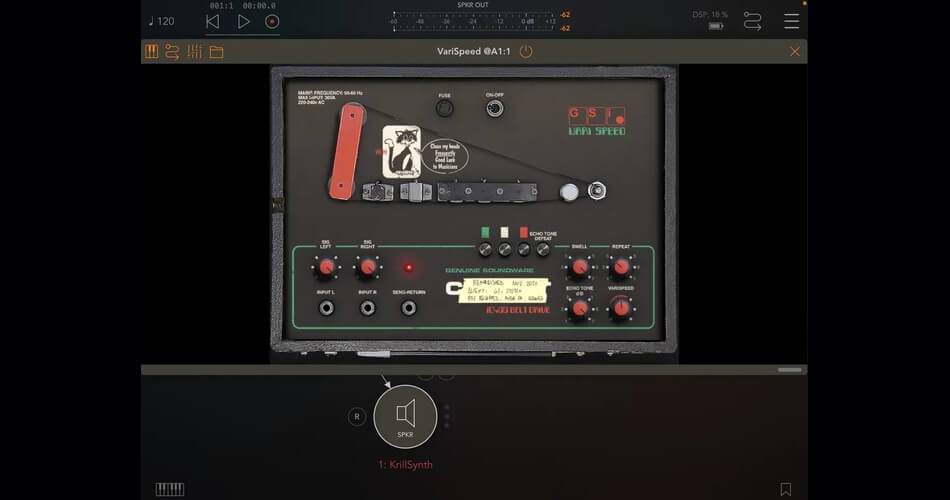
Task: Open the MIDI routing matrix icon at top right
Action: [x=752, y=21]
